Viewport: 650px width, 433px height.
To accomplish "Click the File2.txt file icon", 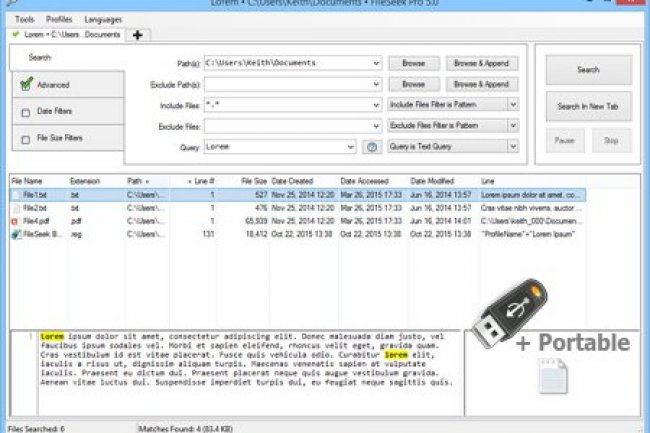I will tap(16, 208).
